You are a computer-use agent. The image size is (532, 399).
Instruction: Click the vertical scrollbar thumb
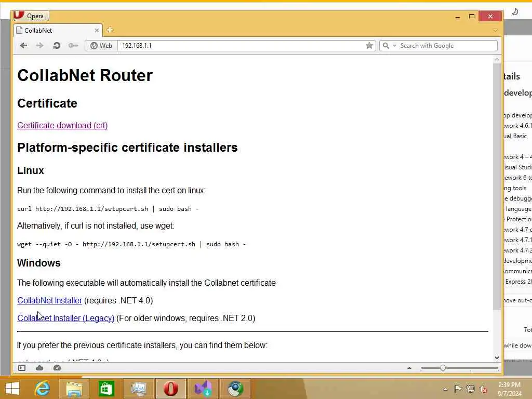point(497,187)
